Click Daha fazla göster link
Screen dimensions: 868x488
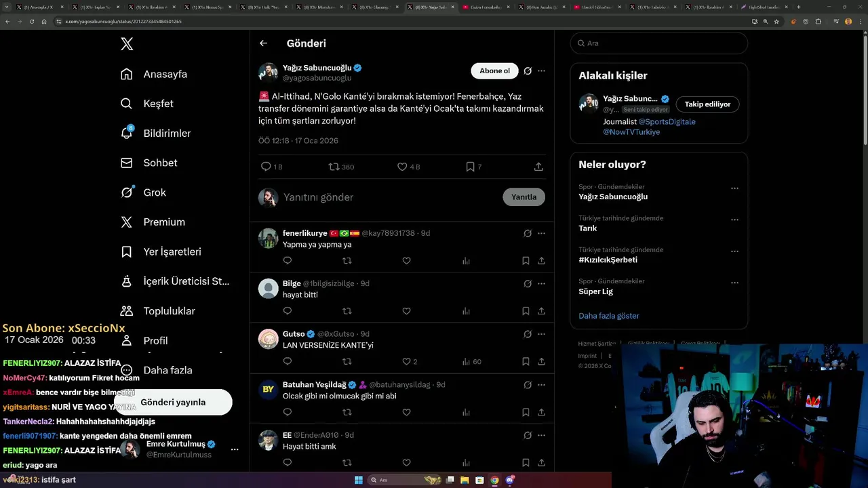(609, 316)
